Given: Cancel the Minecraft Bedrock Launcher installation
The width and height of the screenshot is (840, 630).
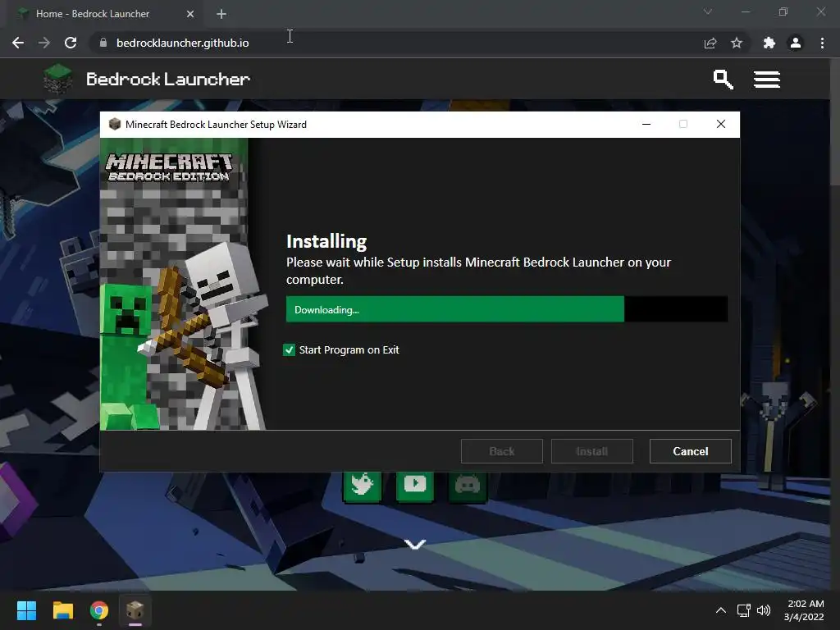Looking at the screenshot, I should 690,451.
